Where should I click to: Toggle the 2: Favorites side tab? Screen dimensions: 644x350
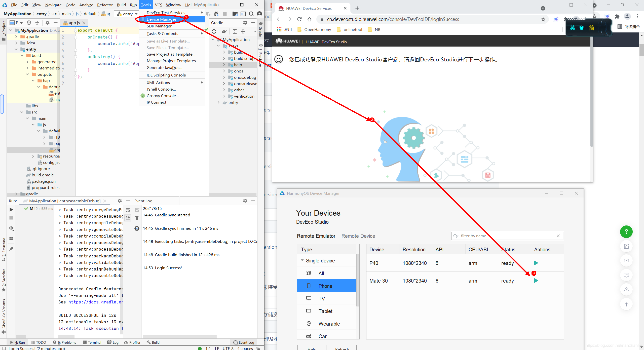click(4, 280)
